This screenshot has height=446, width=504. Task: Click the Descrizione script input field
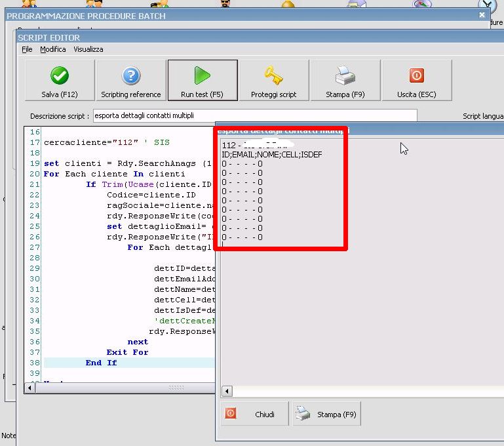(255, 115)
